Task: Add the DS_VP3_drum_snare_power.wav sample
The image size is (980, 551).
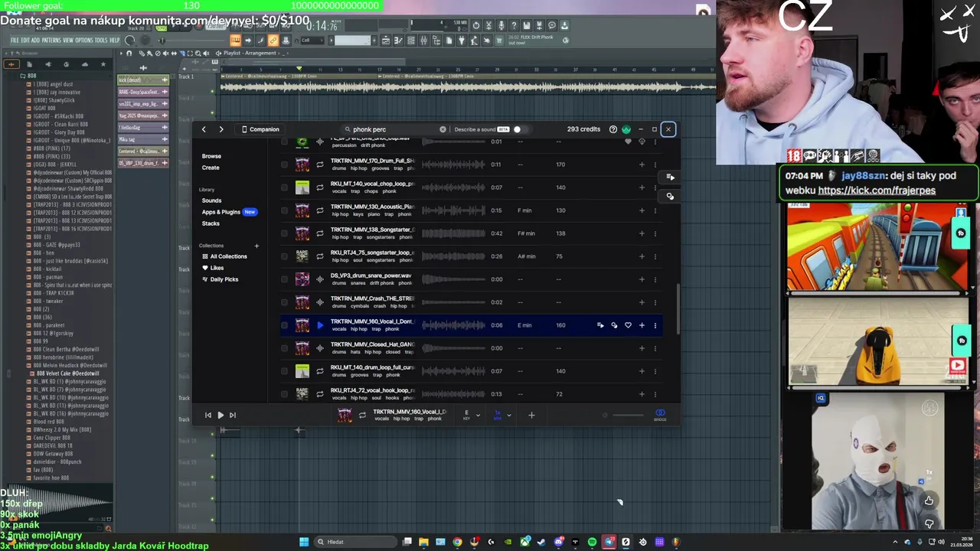Action: [x=642, y=279]
